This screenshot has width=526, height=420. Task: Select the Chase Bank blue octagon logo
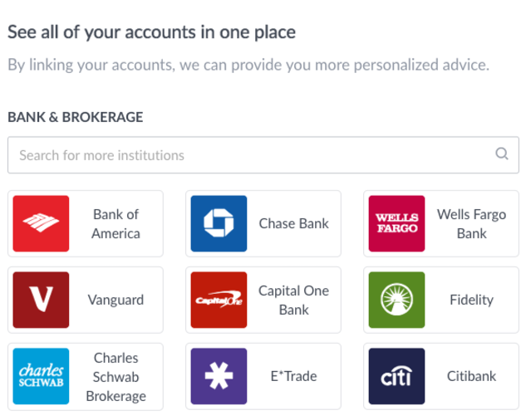coord(219,223)
